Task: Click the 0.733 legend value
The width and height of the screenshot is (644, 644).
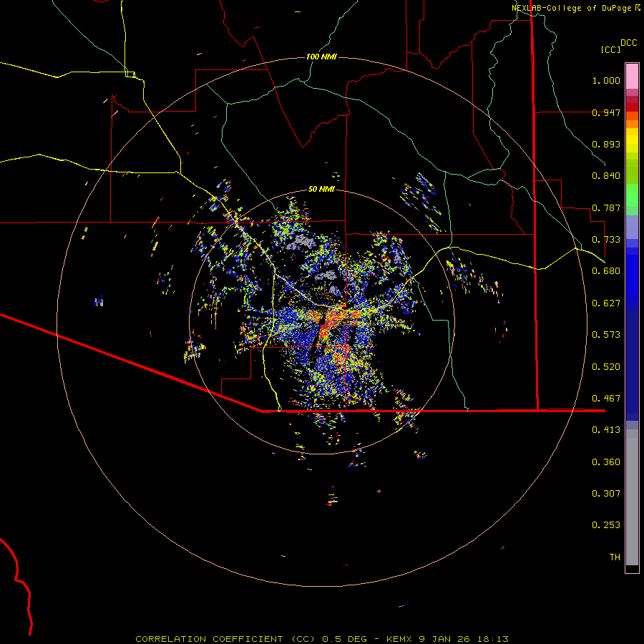Action: [606, 240]
